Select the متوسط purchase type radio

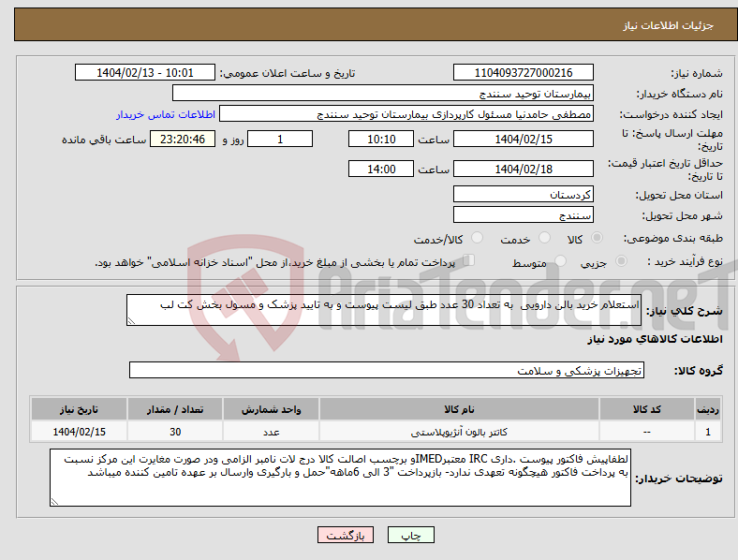(x=560, y=261)
